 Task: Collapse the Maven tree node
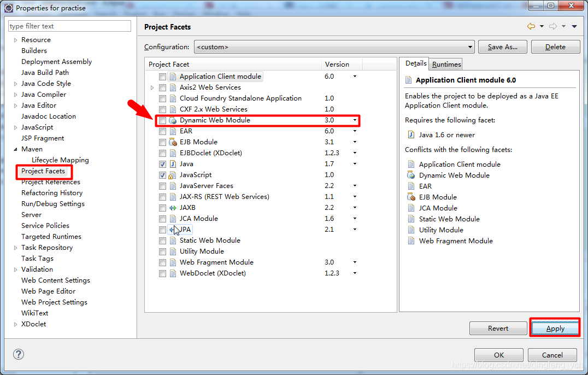(x=15, y=149)
